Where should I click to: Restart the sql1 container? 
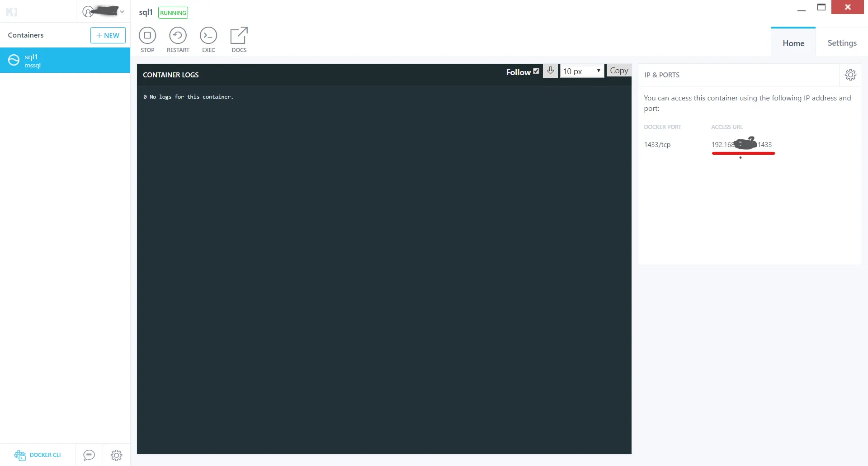click(178, 40)
